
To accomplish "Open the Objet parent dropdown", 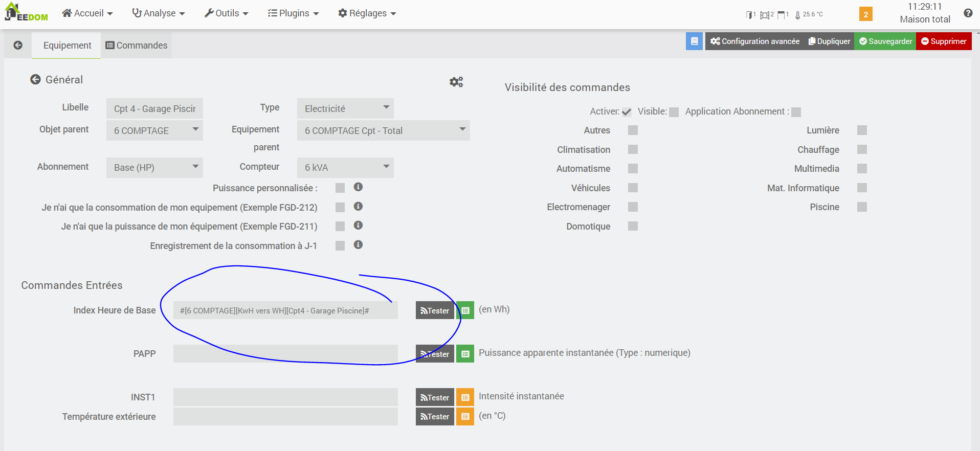I will 154,130.
